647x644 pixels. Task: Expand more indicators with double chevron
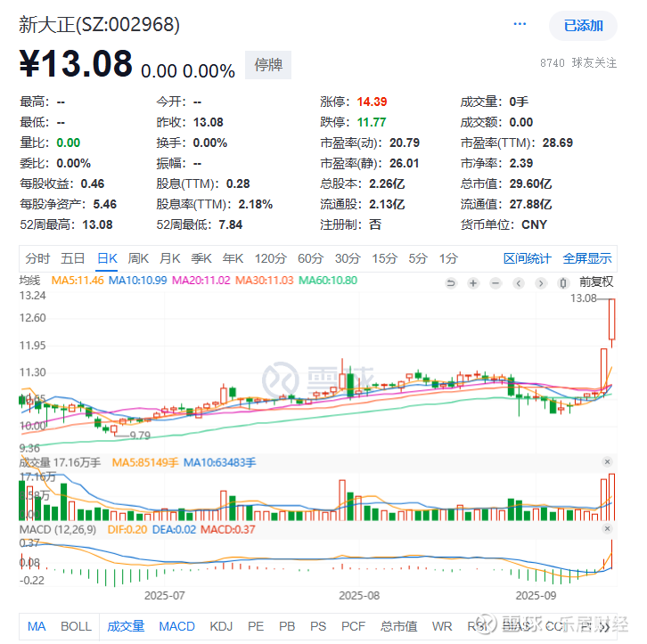click(605, 627)
